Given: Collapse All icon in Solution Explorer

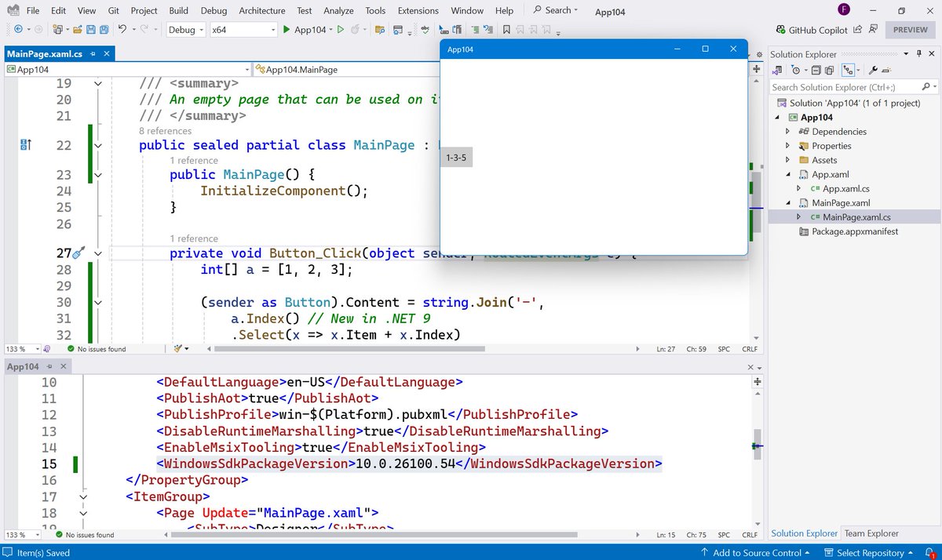Looking at the screenshot, I should point(816,70).
